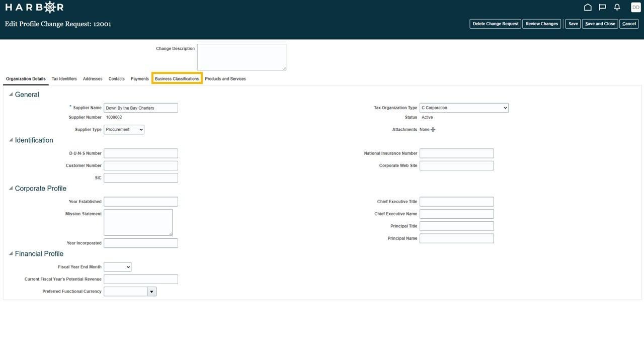Image resolution: width=644 pixels, height=362 pixels.
Task: Switch to Addresses tab
Action: 93,79
